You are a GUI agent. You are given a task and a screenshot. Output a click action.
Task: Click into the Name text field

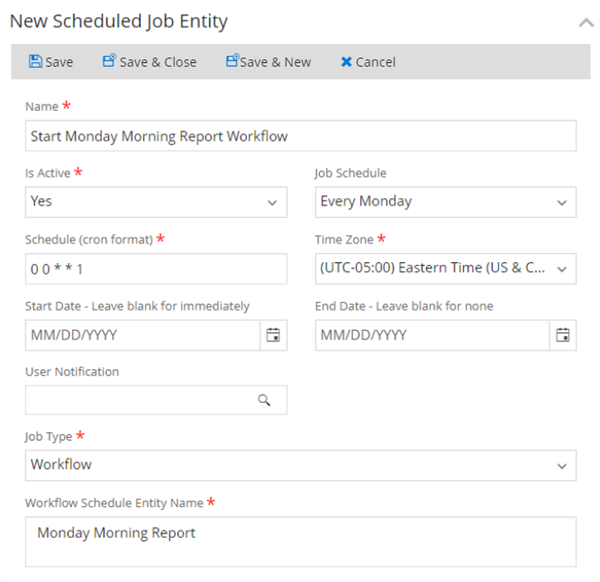pos(300,136)
